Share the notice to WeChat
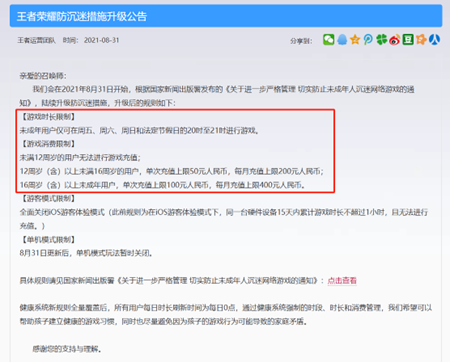This screenshot has height=362, width=450. tap(328, 40)
